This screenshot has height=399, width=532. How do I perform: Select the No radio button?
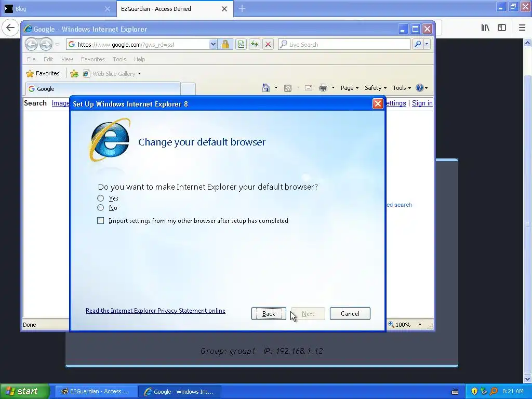click(100, 208)
